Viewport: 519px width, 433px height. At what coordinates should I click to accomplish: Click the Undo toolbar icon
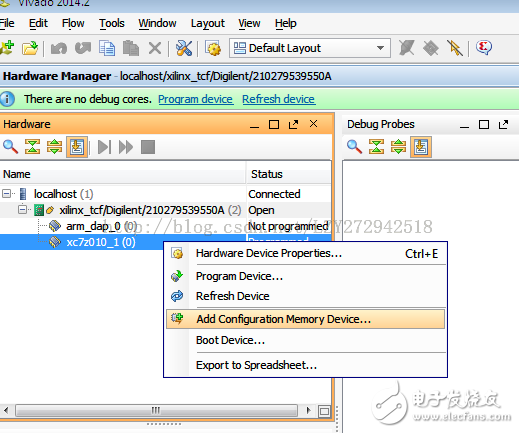[59, 48]
